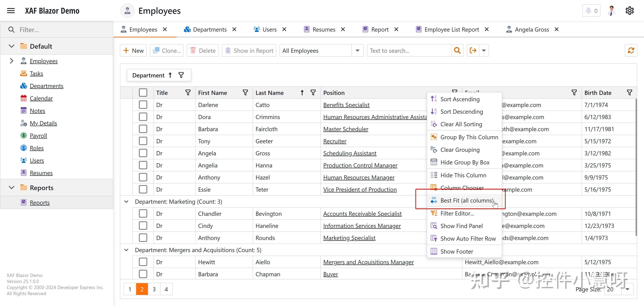
Task: Select Clear All Sorting from context menu
Action: pyautogui.click(x=461, y=124)
